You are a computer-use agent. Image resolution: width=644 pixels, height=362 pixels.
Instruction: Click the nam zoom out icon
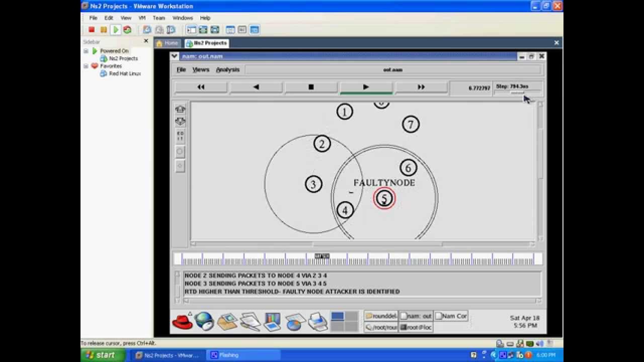point(180,121)
